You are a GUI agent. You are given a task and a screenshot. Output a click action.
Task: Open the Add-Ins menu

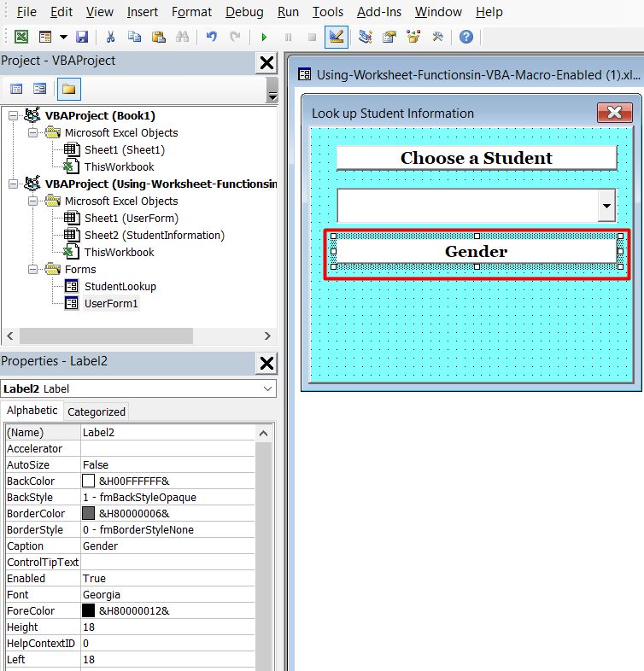[x=379, y=12]
